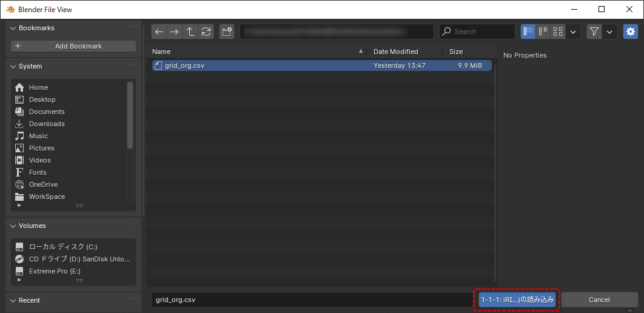Screen dimensions: 644x313
Task: Collapse the Volumes panel
Action: click(12, 226)
